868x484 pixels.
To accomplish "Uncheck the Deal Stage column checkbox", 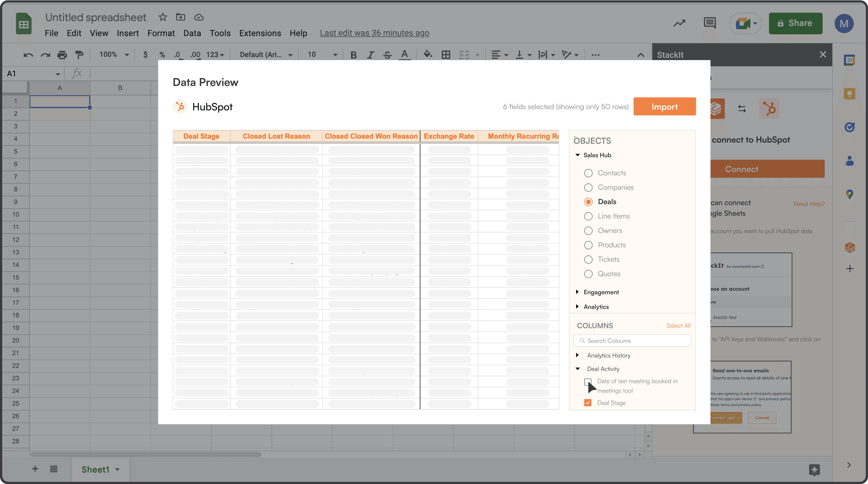I will coord(588,403).
